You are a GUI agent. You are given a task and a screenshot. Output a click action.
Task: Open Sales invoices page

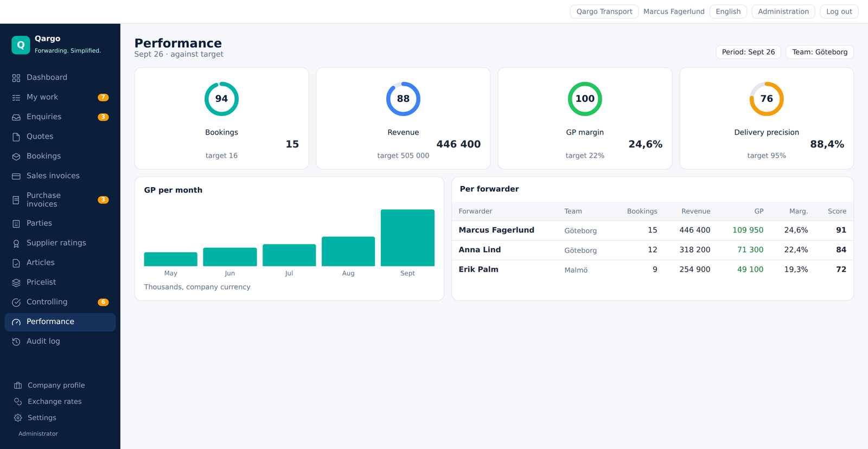pyautogui.click(x=60, y=176)
